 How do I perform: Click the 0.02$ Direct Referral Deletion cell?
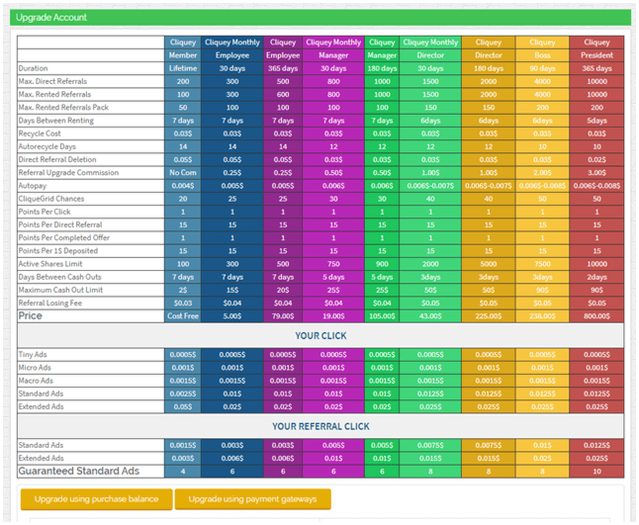tap(597, 159)
